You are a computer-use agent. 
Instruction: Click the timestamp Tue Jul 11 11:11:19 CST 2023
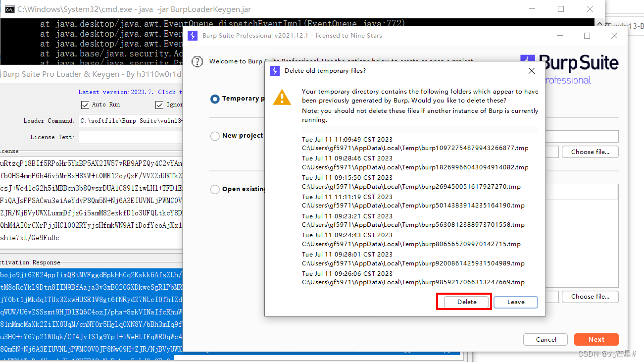(x=347, y=197)
